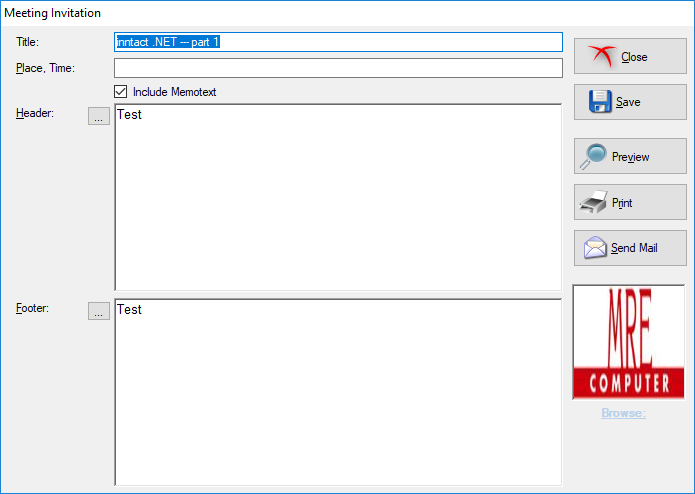695x494 pixels.
Task: Click the printer Print icon
Action: coord(593,202)
